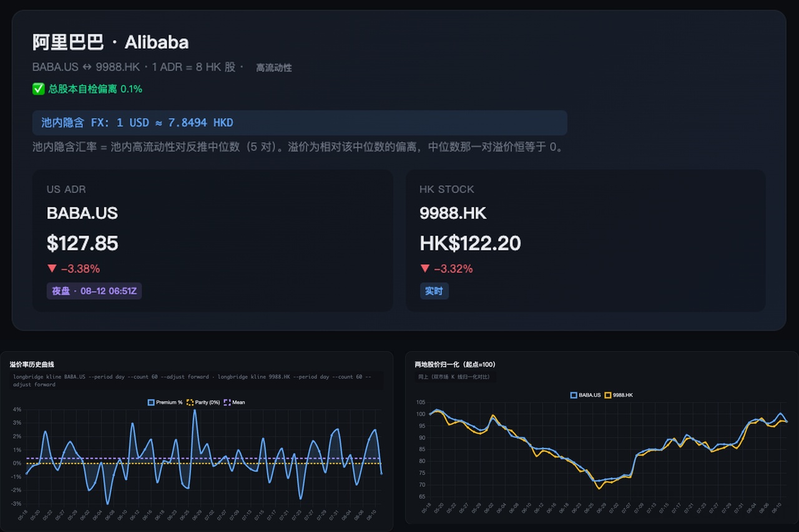Click the 高流动性 liquidity badge
Image resolution: width=799 pixels, height=532 pixels.
tap(274, 67)
